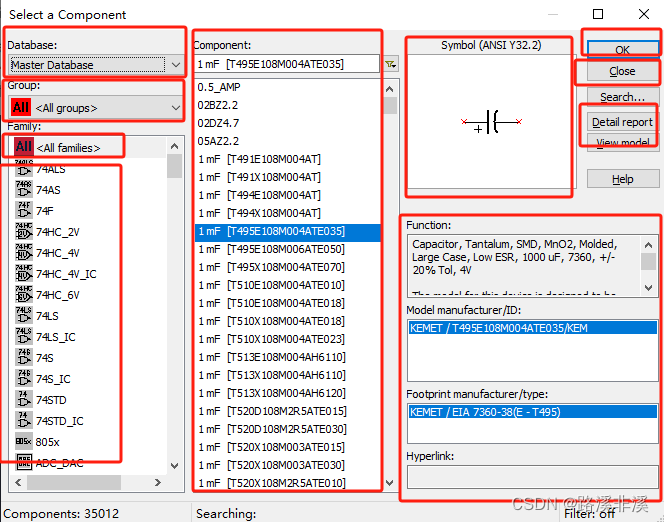Click the Hyperlink field

point(533,477)
